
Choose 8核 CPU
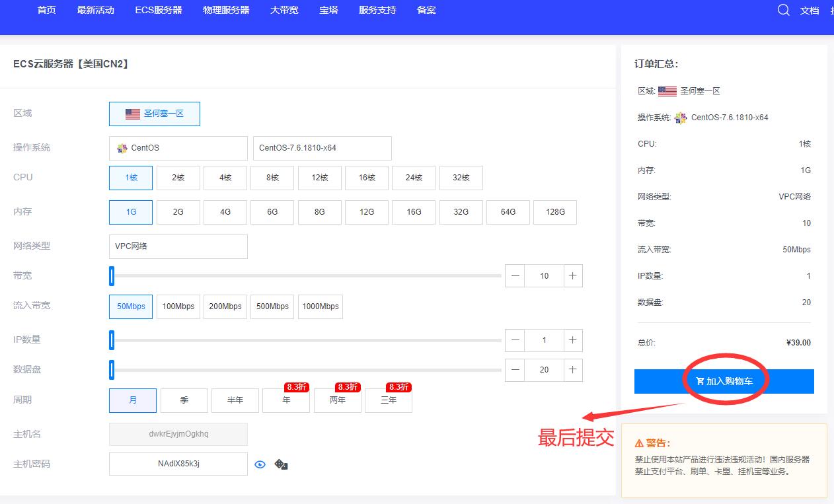pyautogui.click(x=272, y=178)
